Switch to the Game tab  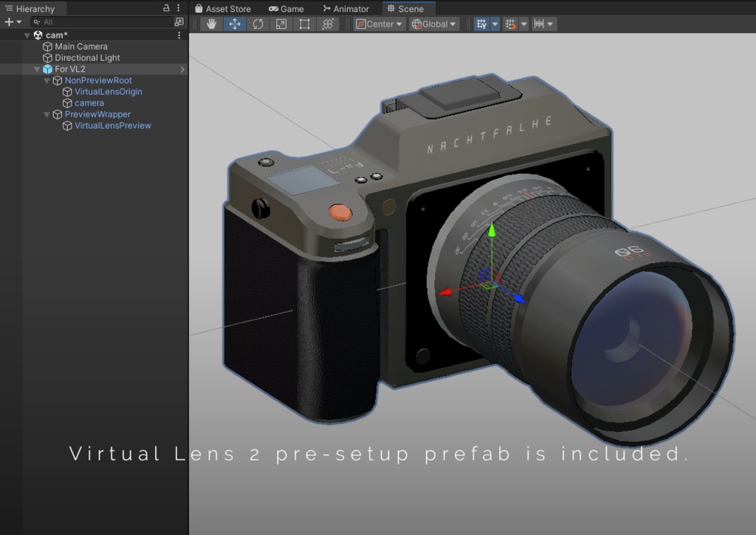[x=286, y=9]
